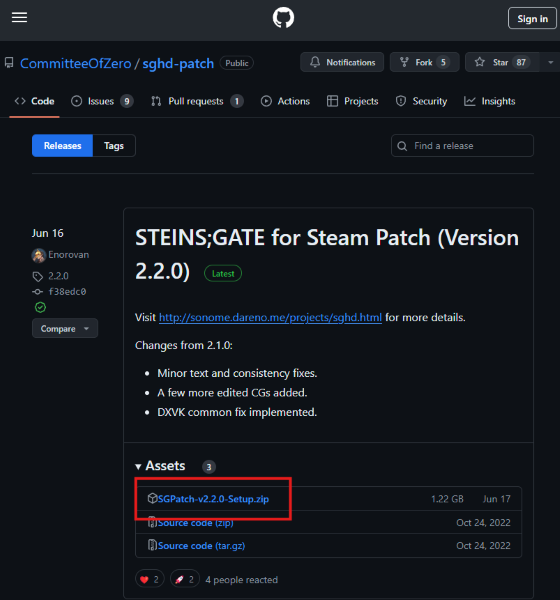Click the package icon beside SGPatch-v2.2.0-Setup.zip
The image size is (560, 600).
[152, 498]
